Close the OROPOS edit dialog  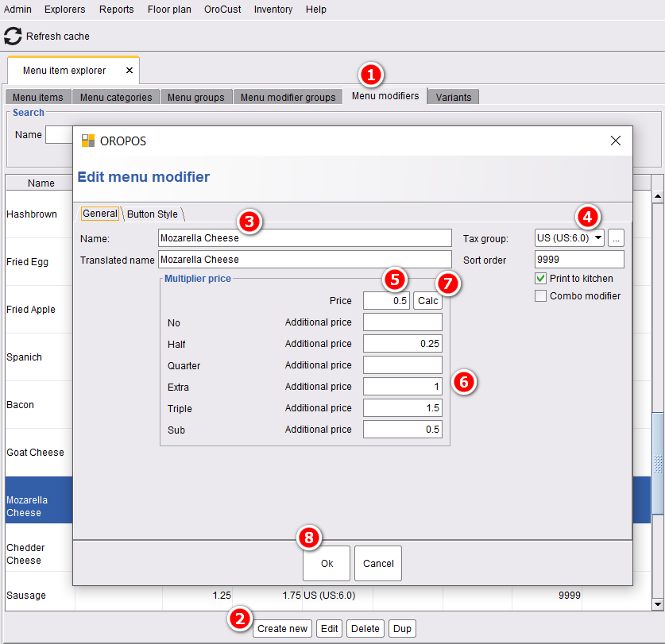(x=616, y=141)
